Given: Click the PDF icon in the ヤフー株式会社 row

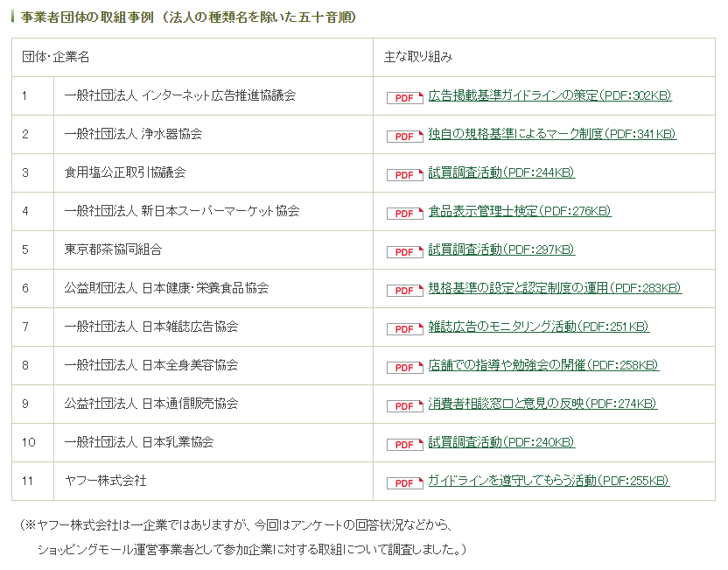Looking at the screenshot, I should click(x=404, y=482).
